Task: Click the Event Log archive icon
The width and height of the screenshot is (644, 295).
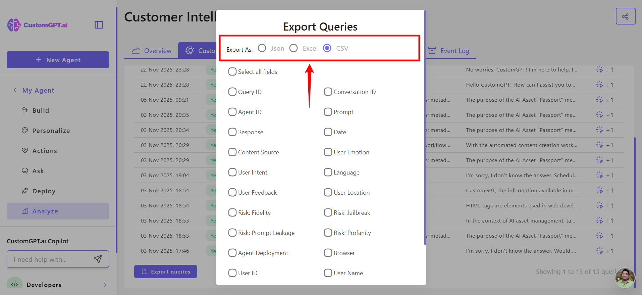Action: (x=432, y=51)
